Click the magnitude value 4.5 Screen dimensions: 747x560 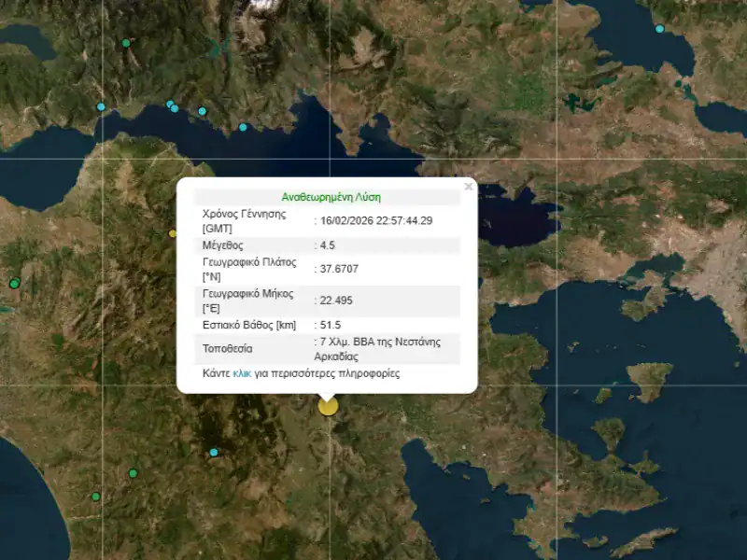click(x=328, y=245)
